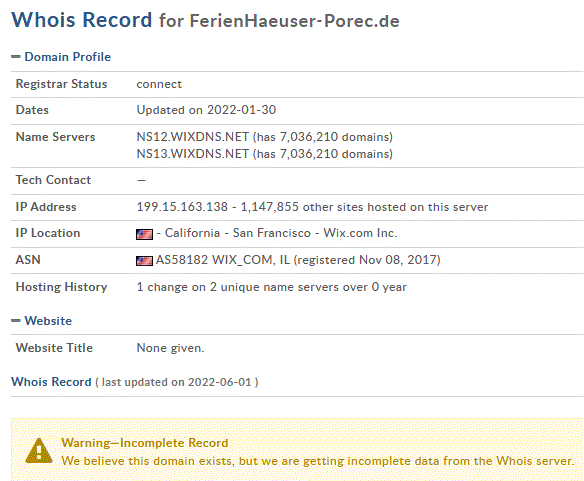Open IP address 199.15.163.138
Image resolution: width=584 pixels, height=481 pixels.
182,207
